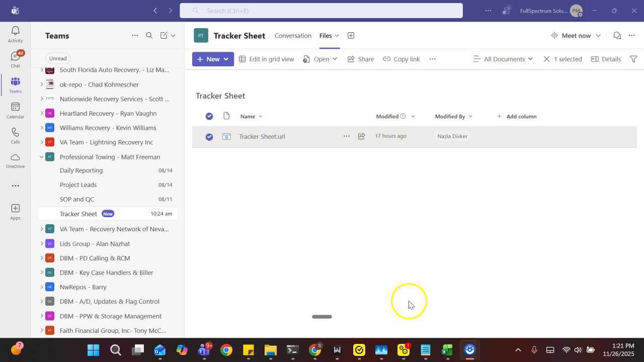Open the FullSpectrum account profile menu
The image size is (644, 362).
[x=577, y=11]
